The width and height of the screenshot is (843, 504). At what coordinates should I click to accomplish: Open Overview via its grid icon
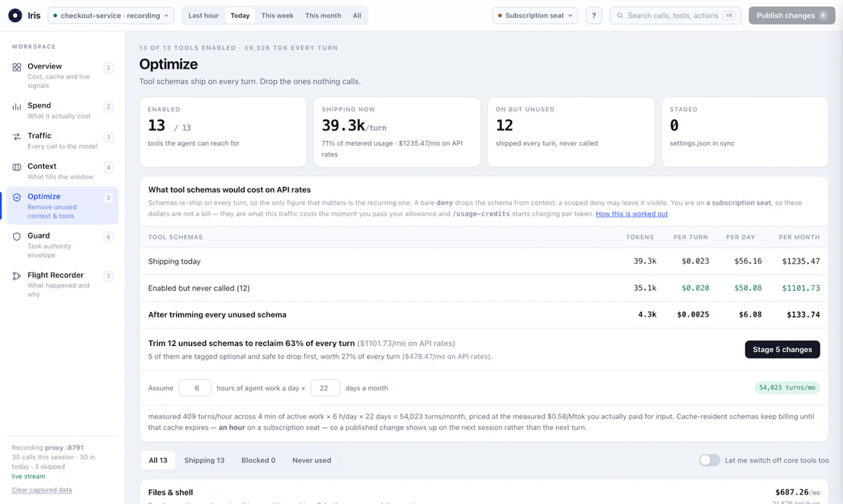click(x=17, y=67)
